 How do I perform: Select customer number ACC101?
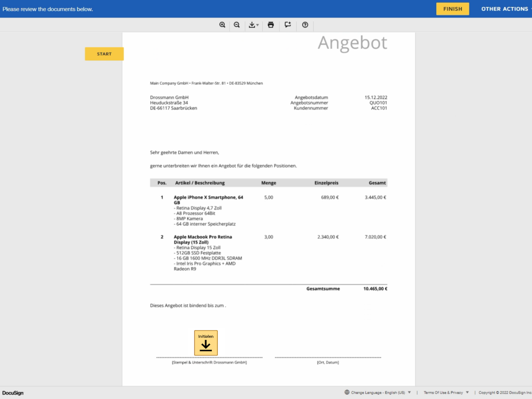379,108
